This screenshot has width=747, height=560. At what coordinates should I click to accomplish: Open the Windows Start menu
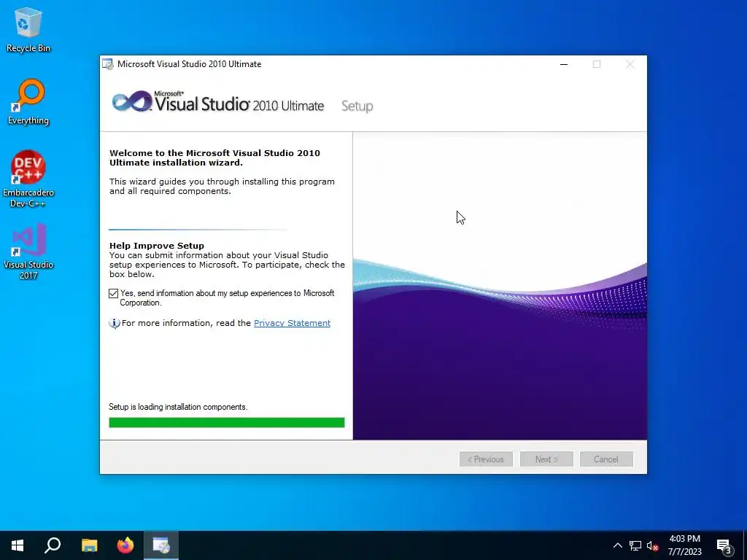pos(18,545)
